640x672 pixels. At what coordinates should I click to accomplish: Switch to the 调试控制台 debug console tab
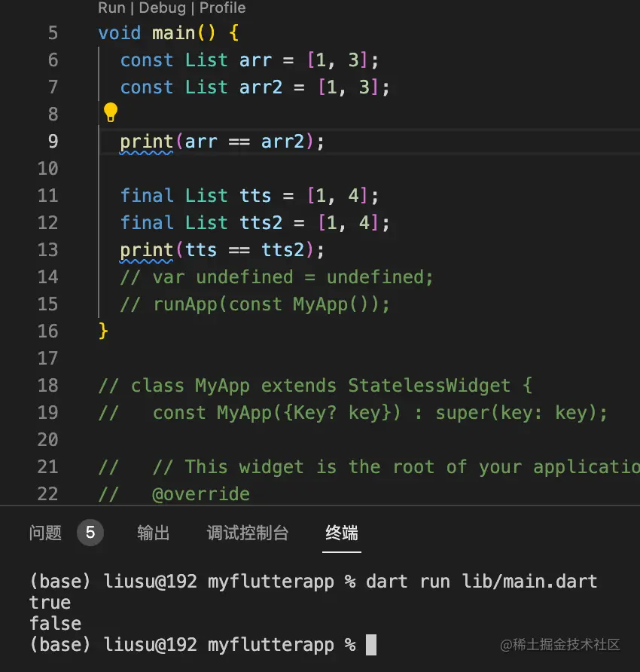[x=248, y=533]
